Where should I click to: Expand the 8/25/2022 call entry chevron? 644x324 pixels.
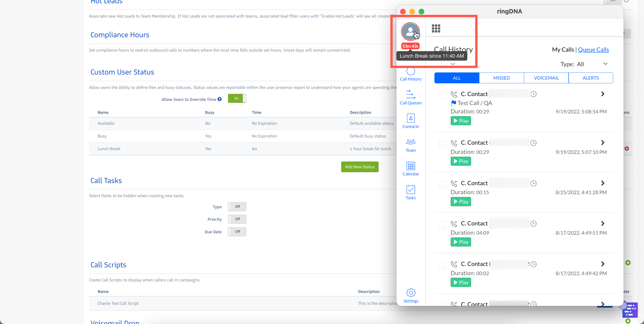click(x=603, y=183)
